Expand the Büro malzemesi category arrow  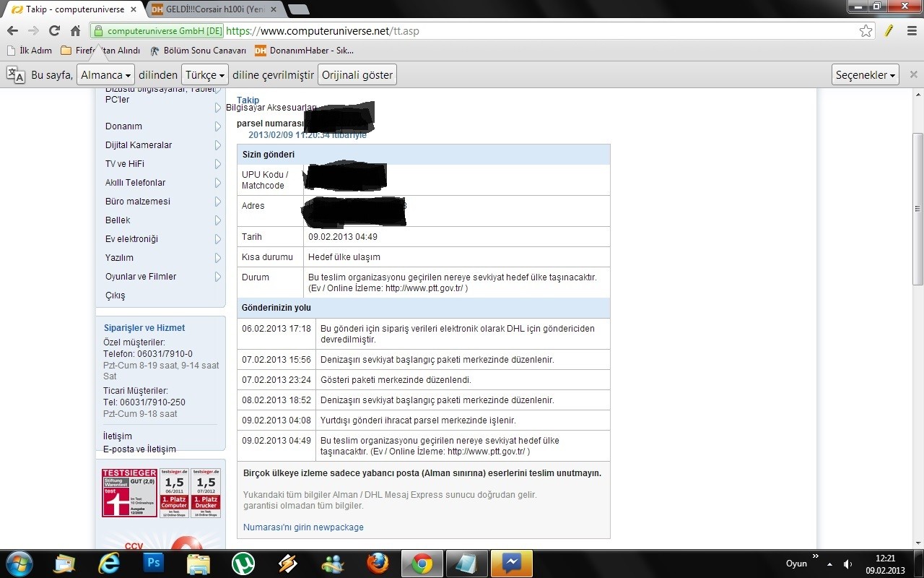pos(218,202)
